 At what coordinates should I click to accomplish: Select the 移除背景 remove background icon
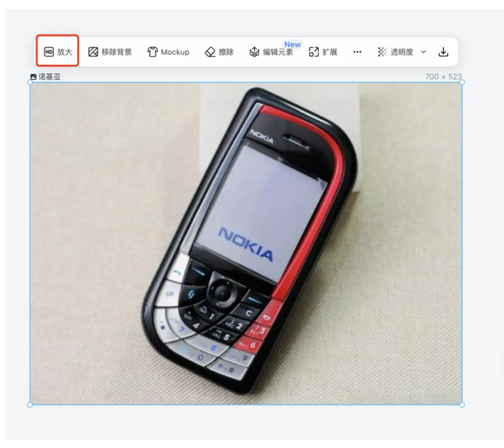[x=93, y=52]
